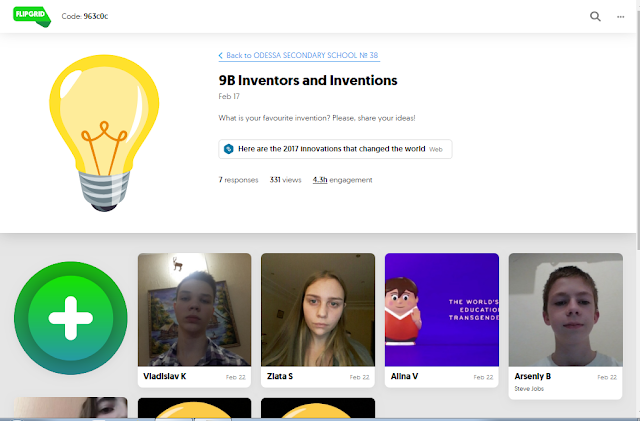Click the 331 views count

285,180
